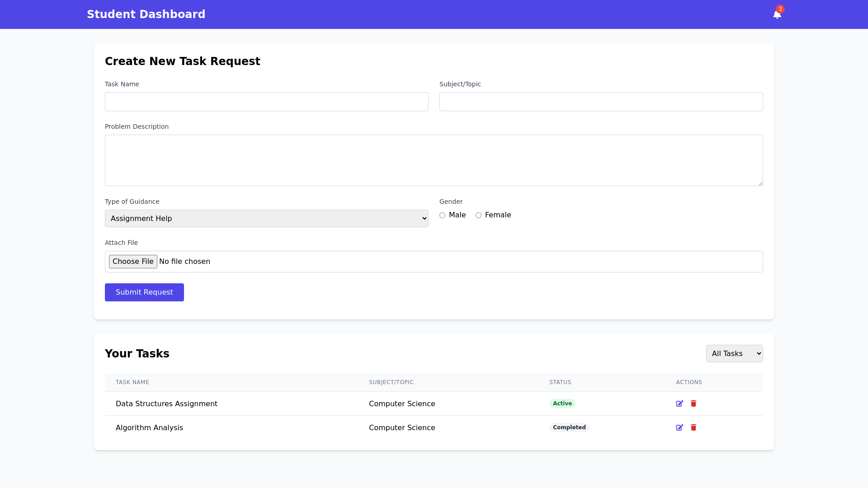This screenshot has height=488, width=868.
Task: Edit the Algorithm Analysis task
Action: 680,427
